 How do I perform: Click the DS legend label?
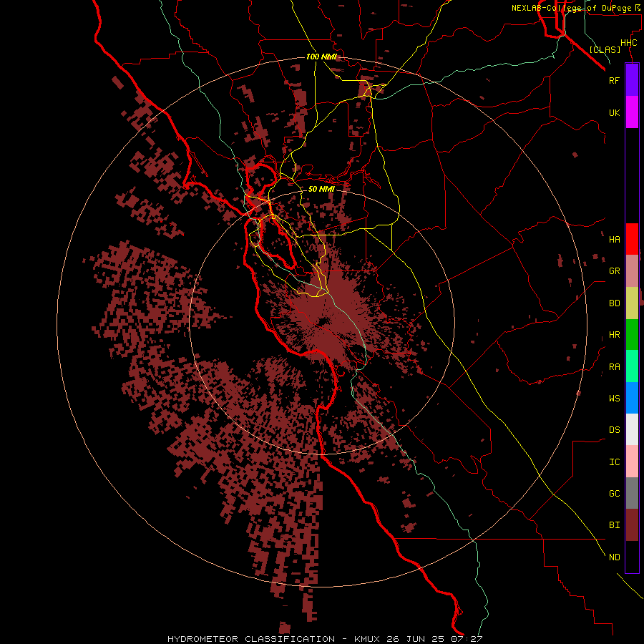(x=614, y=430)
